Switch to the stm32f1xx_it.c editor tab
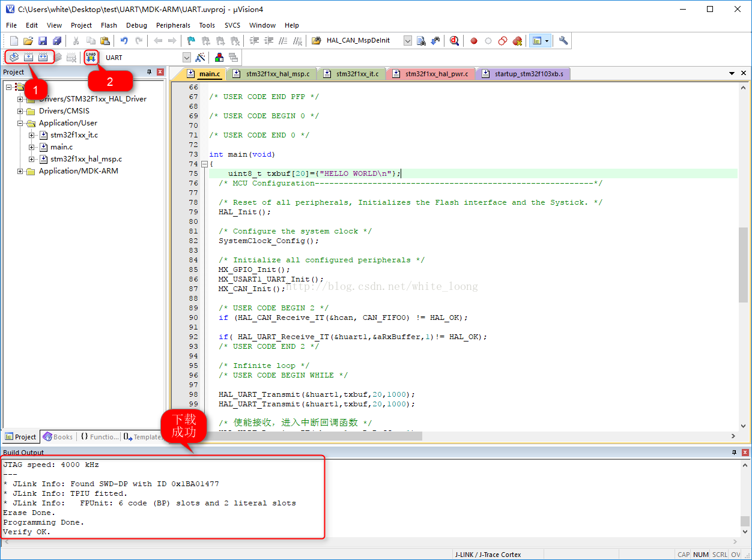752x560 pixels. [x=356, y=74]
